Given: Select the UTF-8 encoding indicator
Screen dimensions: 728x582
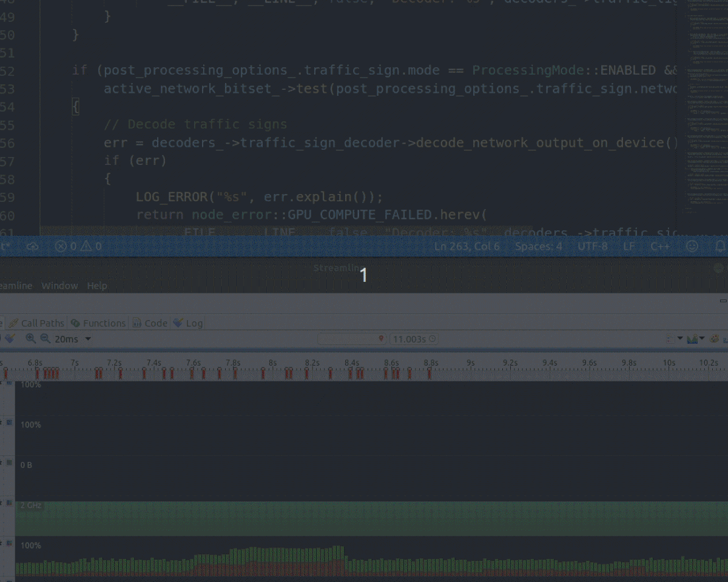Looking at the screenshot, I should coord(593,246).
